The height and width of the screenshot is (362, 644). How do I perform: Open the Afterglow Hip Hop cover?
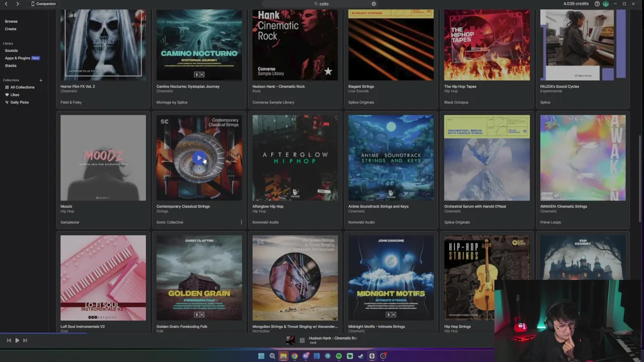coord(295,158)
